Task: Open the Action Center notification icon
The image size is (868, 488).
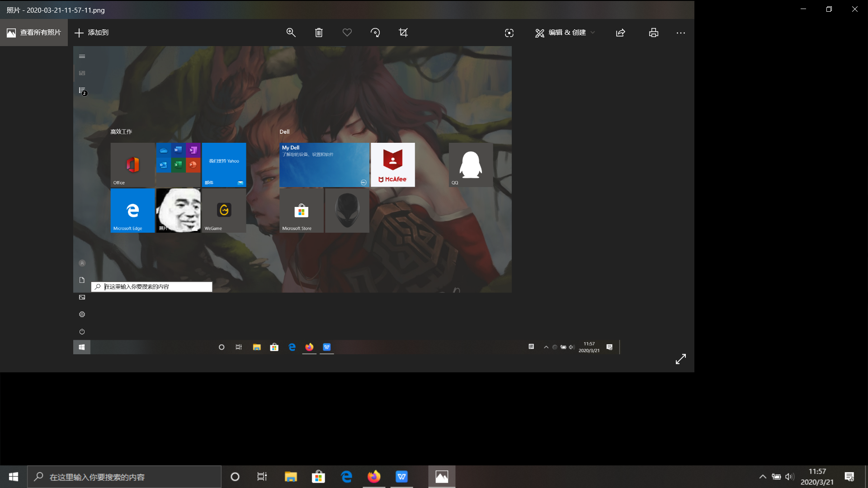Action: tap(849, 477)
